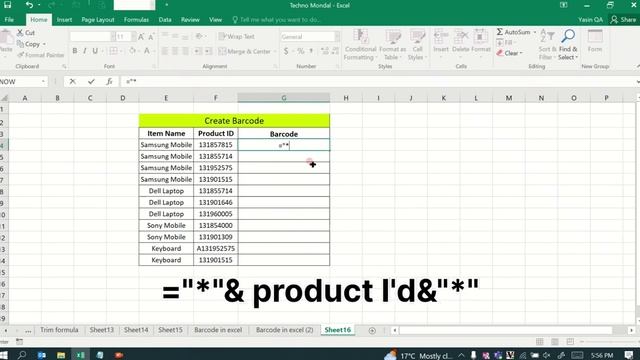640x360 pixels.
Task: Toggle Underline formatting
Action: [95, 51]
